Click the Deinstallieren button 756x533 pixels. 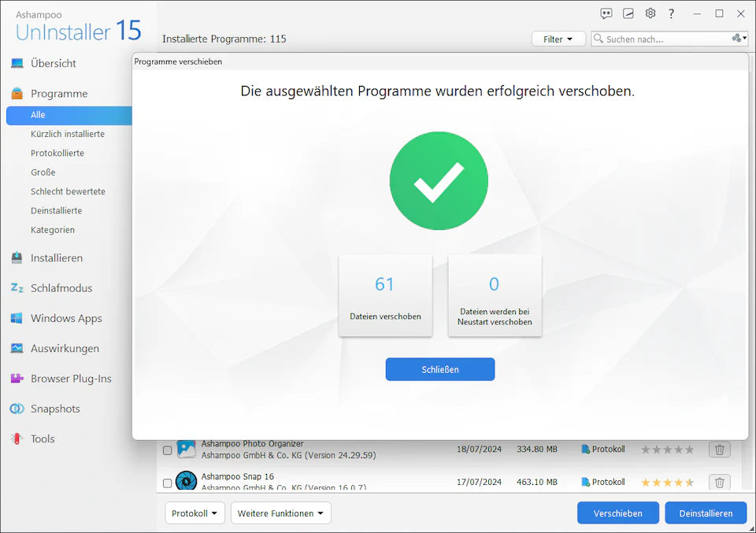click(706, 513)
